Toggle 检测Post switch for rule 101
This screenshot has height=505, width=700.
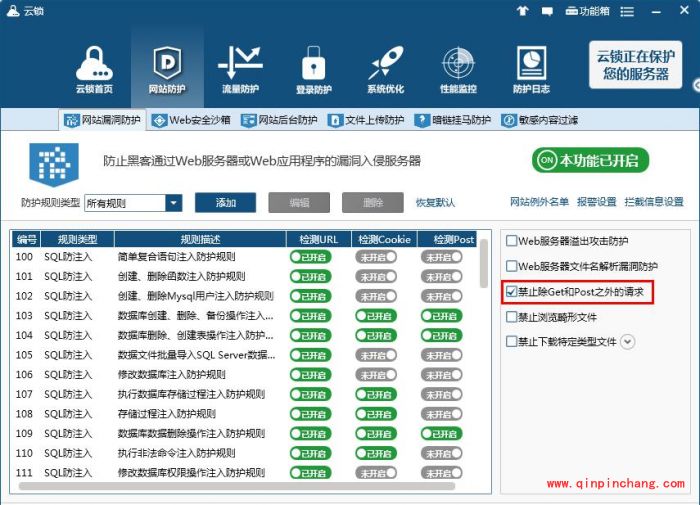[x=442, y=277]
